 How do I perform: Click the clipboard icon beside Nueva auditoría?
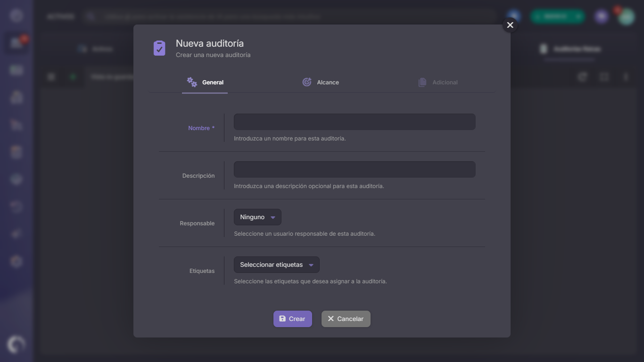[159, 48]
